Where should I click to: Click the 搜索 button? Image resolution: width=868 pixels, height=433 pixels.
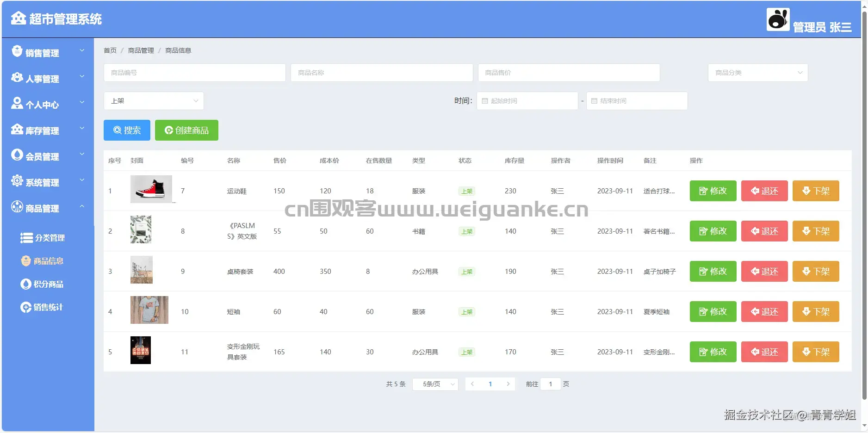127,130
